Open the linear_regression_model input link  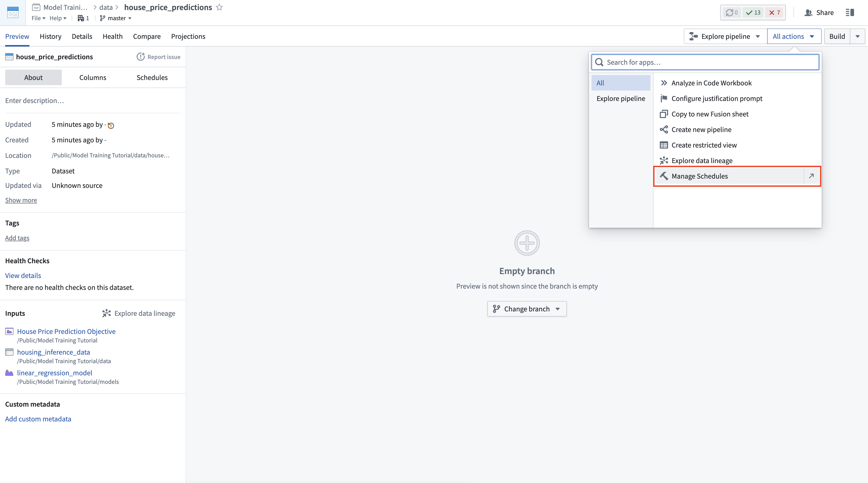point(55,373)
